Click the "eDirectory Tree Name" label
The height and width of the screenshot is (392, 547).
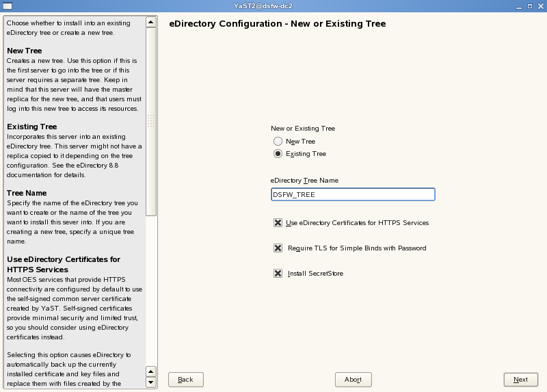304,181
